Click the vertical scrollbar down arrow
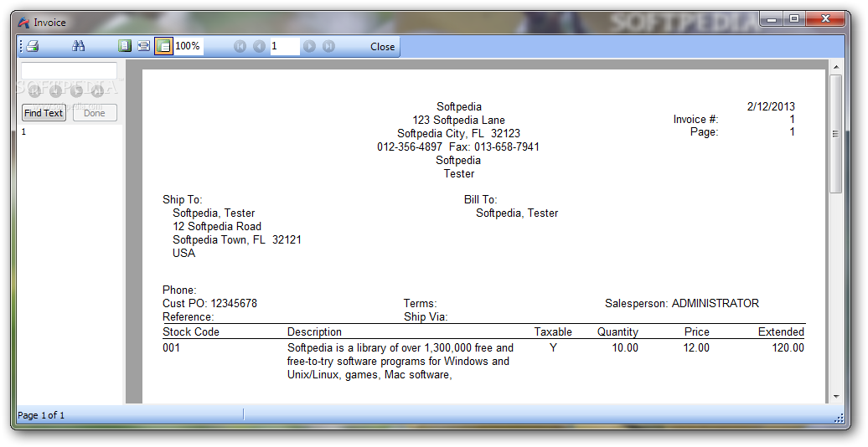 [x=836, y=397]
